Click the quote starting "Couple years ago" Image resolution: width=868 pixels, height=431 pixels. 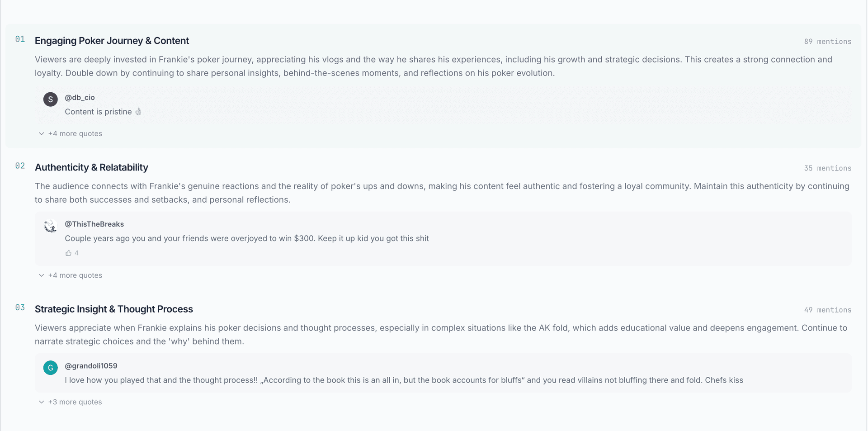point(246,238)
